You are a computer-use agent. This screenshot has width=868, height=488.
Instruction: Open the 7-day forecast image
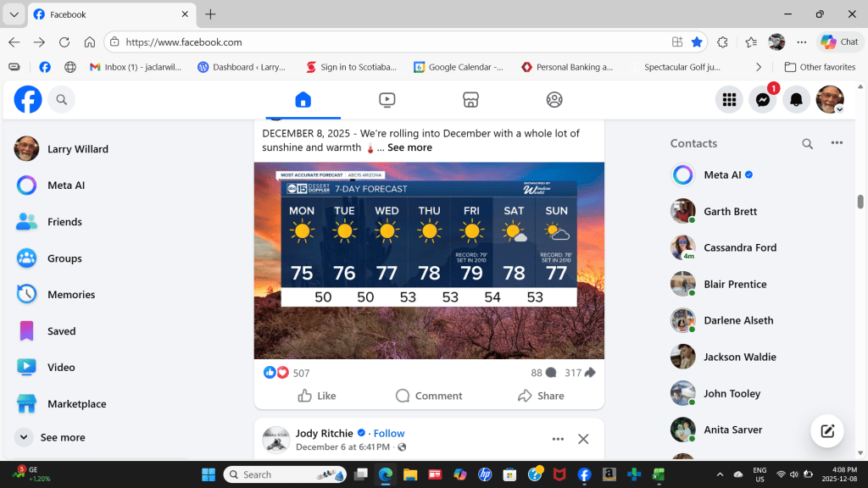(429, 260)
